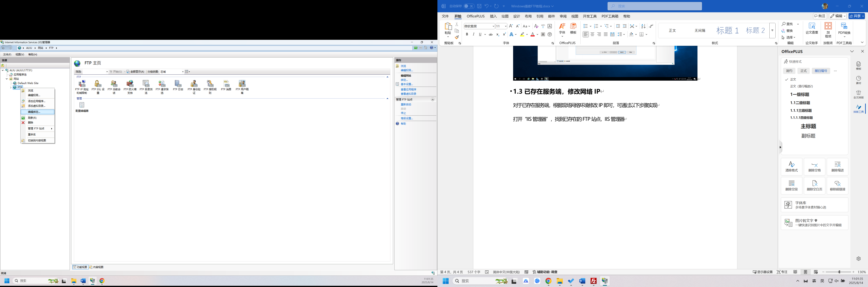Viewport: 868px width, 287px height.
Task: Click Sort (A-Z) icon in Word paragraph group
Action: 643,26
